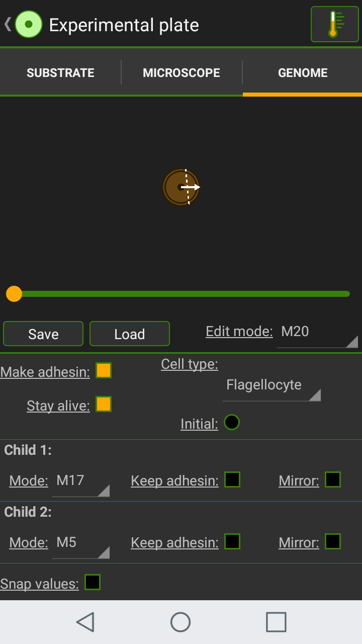
Task: Open the temperature thermometer settings
Action: click(334, 24)
